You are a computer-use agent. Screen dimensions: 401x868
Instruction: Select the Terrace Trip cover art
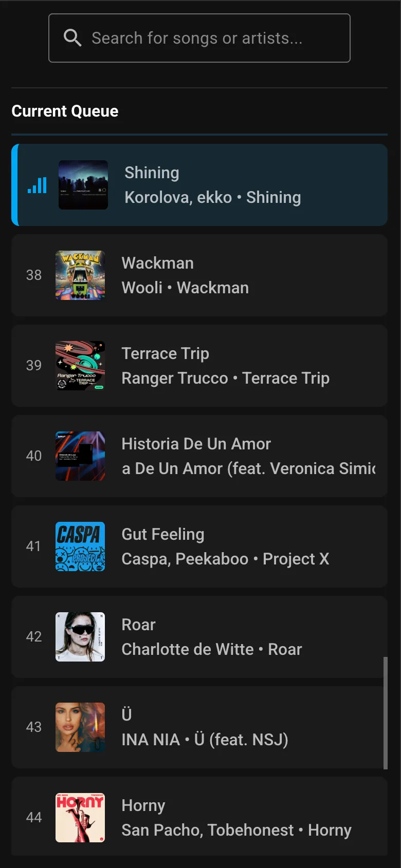click(x=80, y=366)
